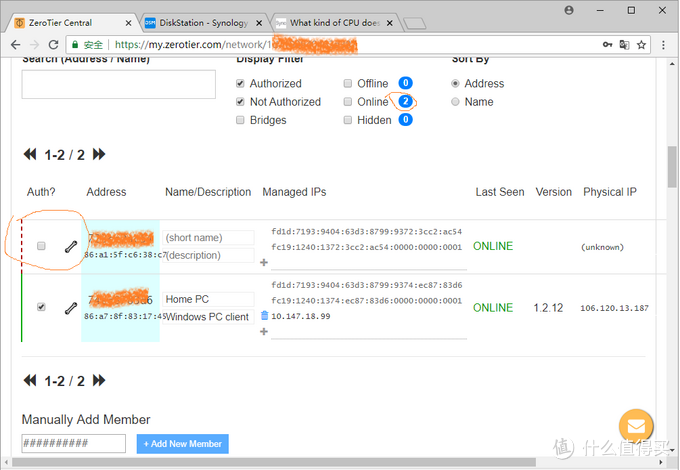Enable the Bridges display filter
Image resolution: width=680 pixels, height=470 pixels.
coord(240,120)
